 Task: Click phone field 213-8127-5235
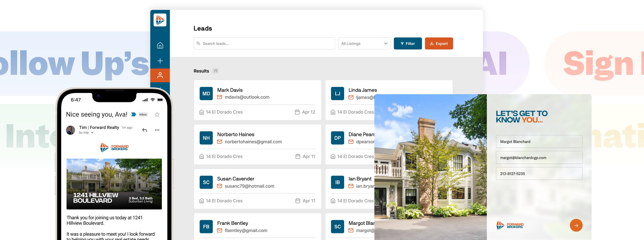pyautogui.click(x=539, y=174)
